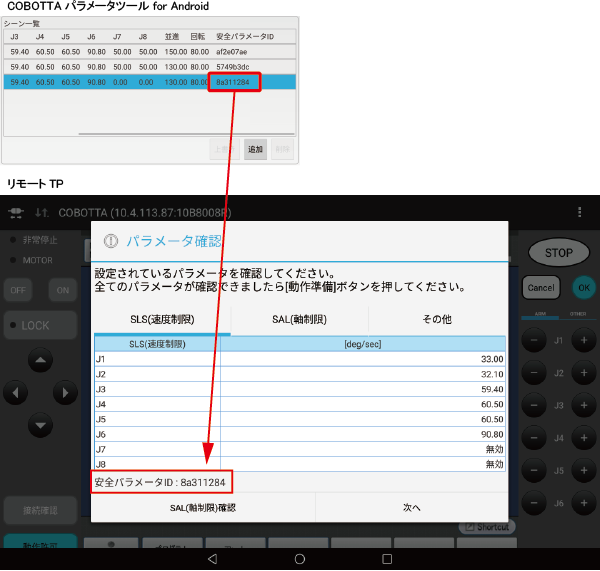Viewport: 600px width, 571px height.
Task: Click the 追加 button in scene list
Action: pyautogui.click(x=255, y=149)
